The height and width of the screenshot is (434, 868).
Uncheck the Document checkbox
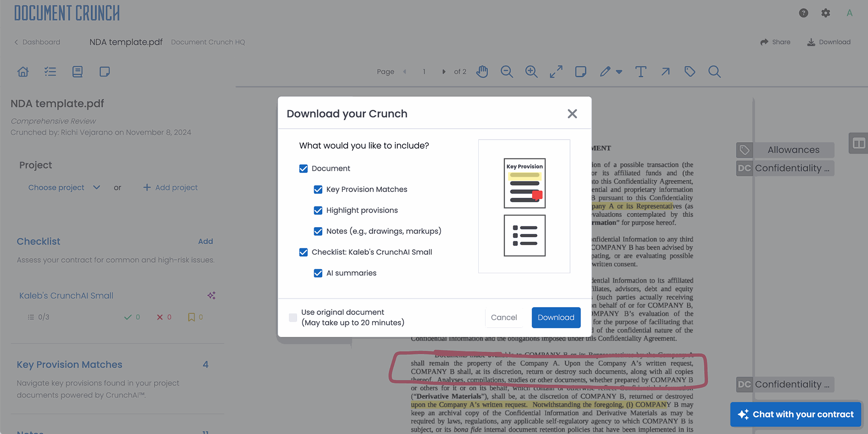point(303,168)
